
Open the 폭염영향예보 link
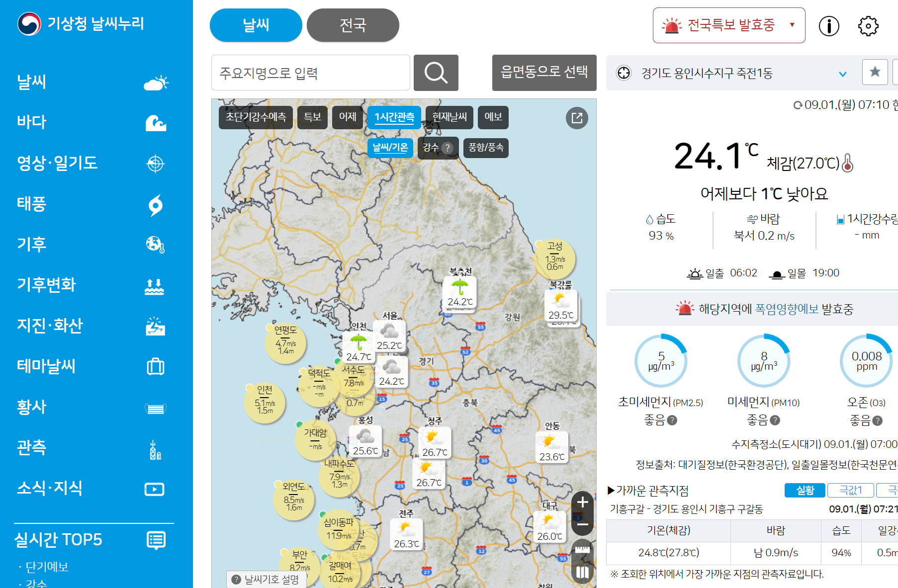pyautogui.click(x=787, y=309)
